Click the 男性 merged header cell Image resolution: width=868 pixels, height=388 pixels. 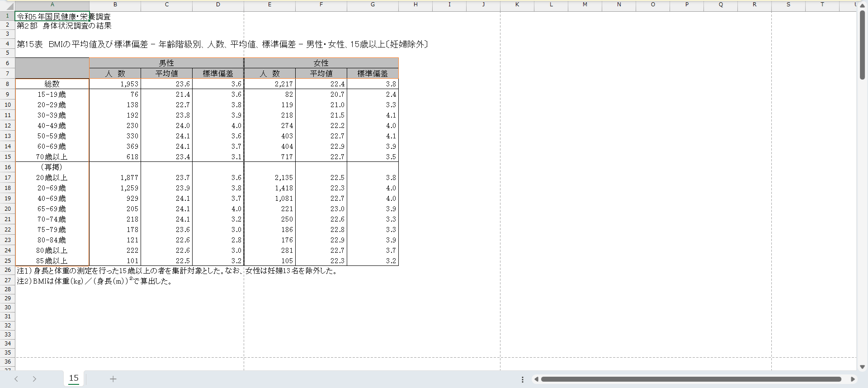(x=166, y=63)
